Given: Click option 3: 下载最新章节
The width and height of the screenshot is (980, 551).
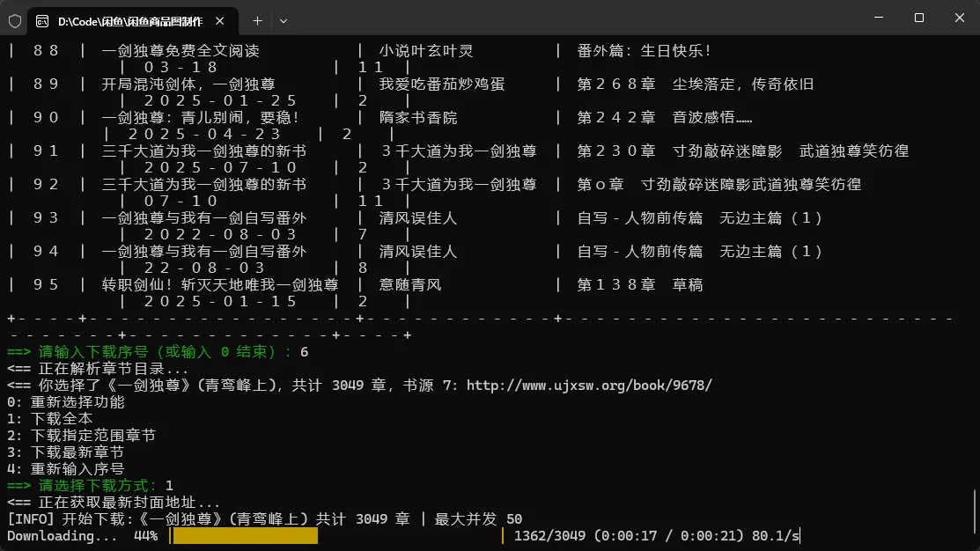Looking at the screenshot, I should coord(66,452).
